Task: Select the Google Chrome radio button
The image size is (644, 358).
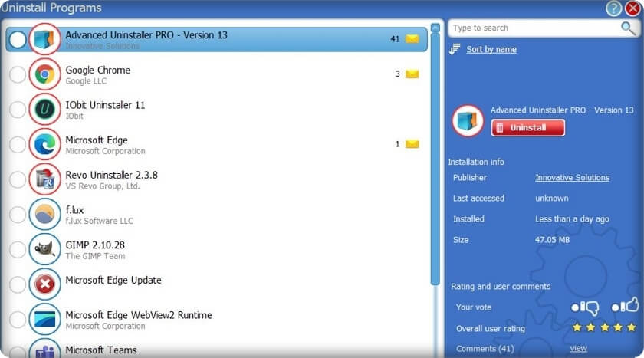Action: pyautogui.click(x=18, y=74)
